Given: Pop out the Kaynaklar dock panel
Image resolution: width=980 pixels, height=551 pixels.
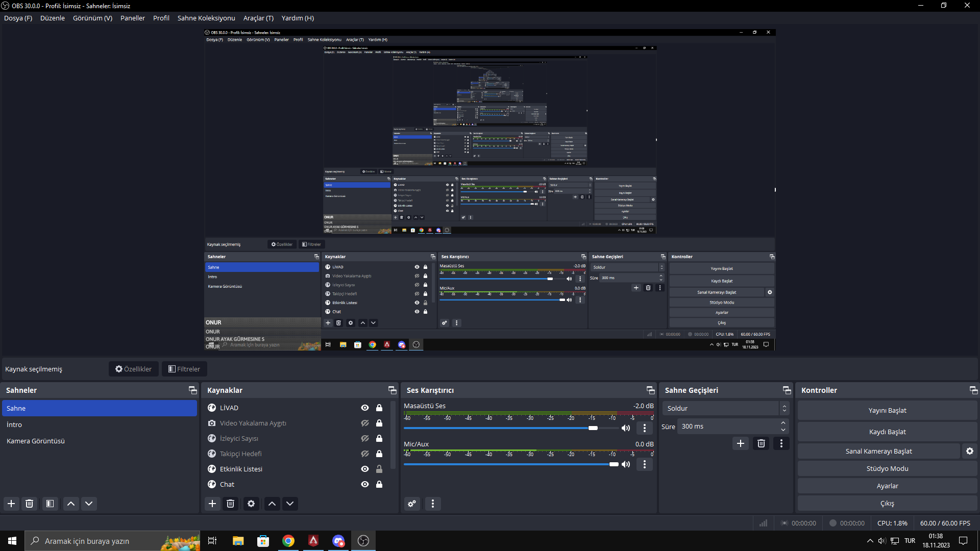Looking at the screenshot, I should (x=392, y=390).
